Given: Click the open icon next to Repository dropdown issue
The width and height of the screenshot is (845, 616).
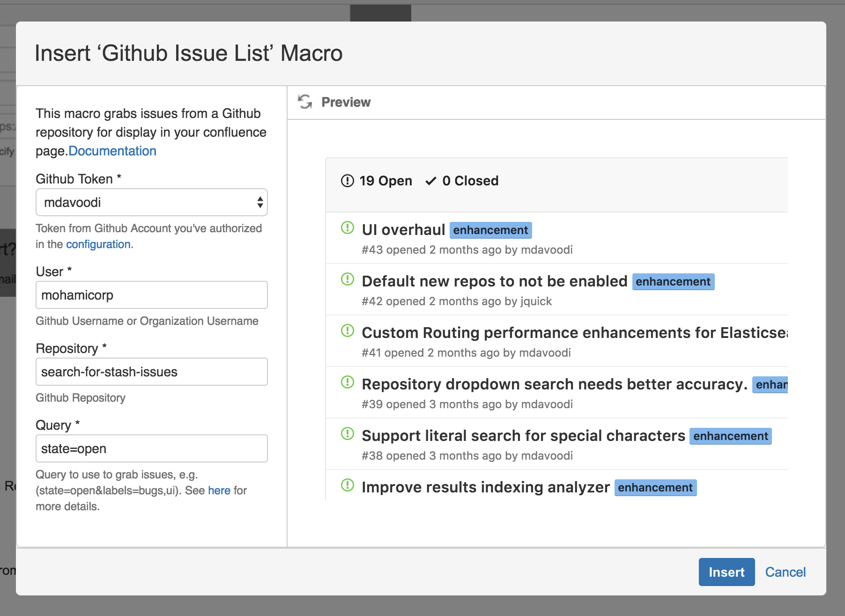Looking at the screenshot, I should point(348,382).
